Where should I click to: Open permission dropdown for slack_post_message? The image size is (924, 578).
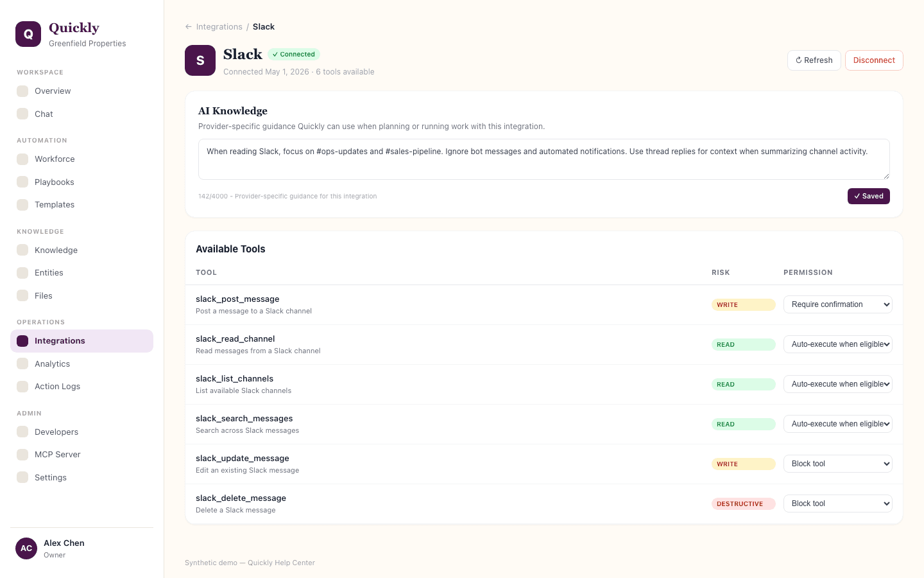coord(838,304)
